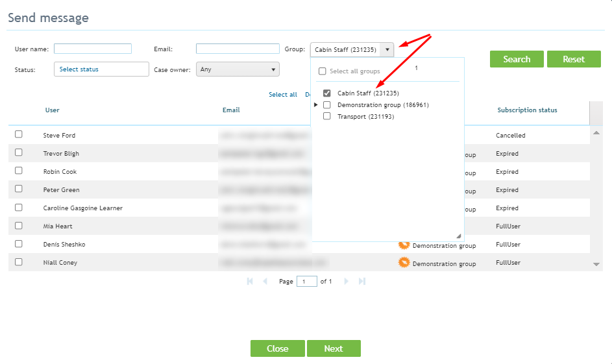Select the checkbox next to Steve Ford
The height and width of the screenshot is (364, 612).
[18, 134]
